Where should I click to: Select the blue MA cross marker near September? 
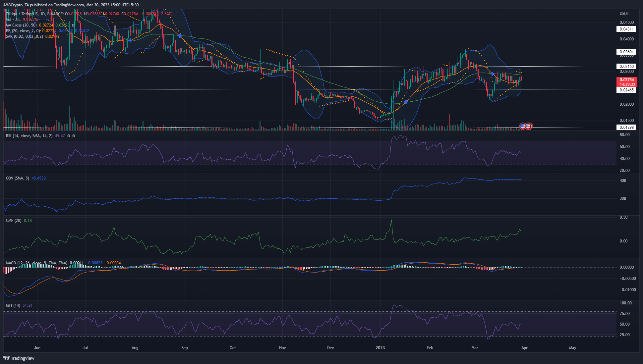pos(180,35)
